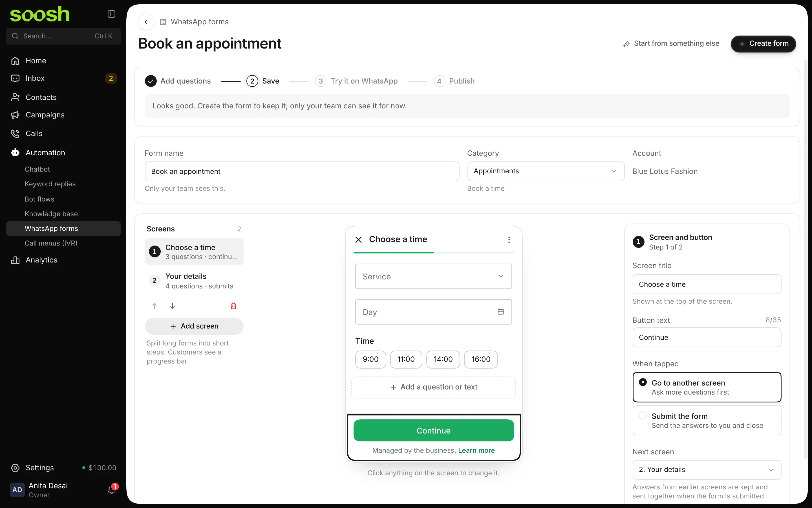Viewport: 812px width, 508px height.
Task: Select the 9:00 time chip
Action: point(370,359)
